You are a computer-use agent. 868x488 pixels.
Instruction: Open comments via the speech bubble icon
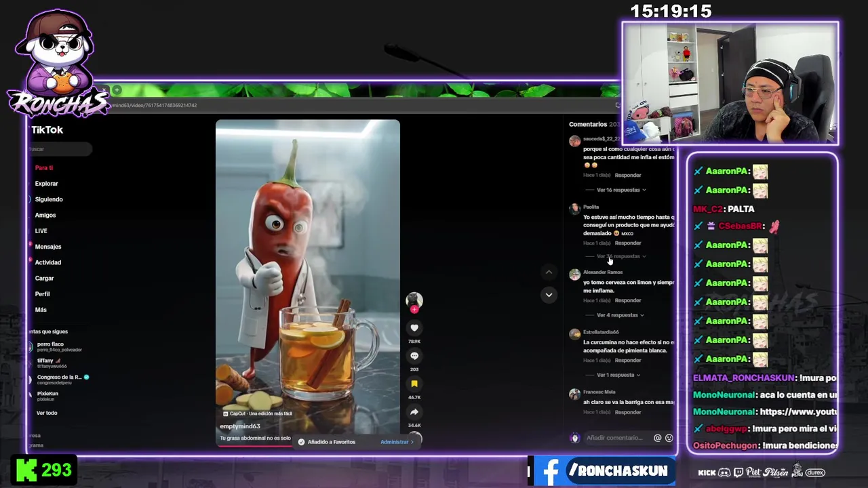[414, 356]
